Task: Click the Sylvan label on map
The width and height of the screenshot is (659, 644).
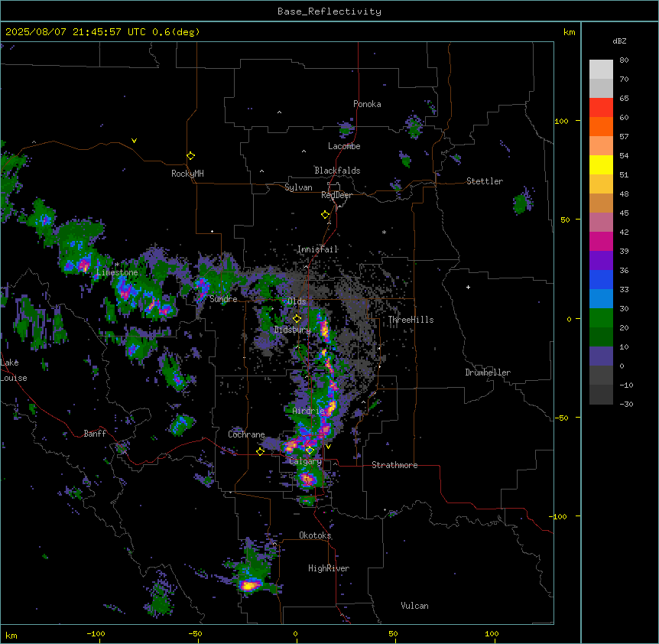Action: [298, 187]
